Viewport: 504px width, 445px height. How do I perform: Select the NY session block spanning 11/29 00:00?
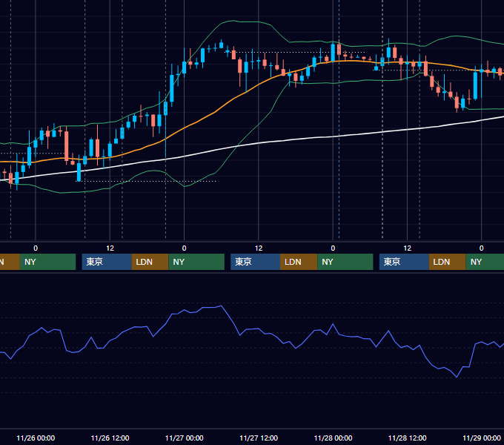coord(485,262)
